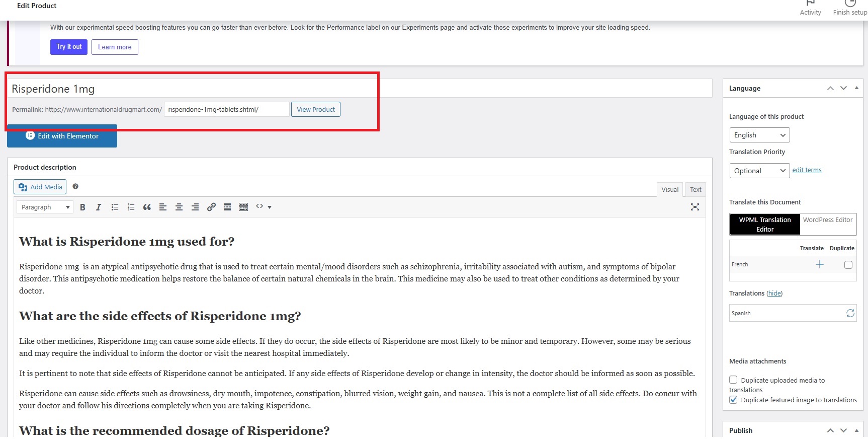Move Language panel down
868x439 pixels.
(843, 88)
